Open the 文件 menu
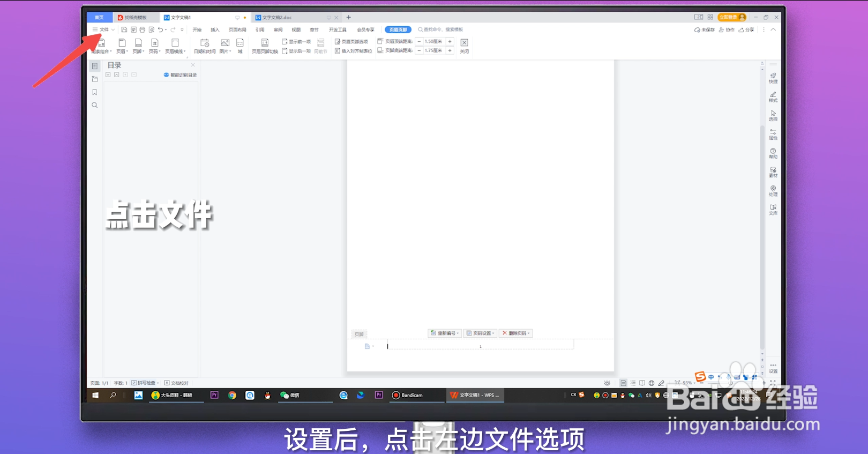The height and width of the screenshot is (454, 868). pos(103,29)
